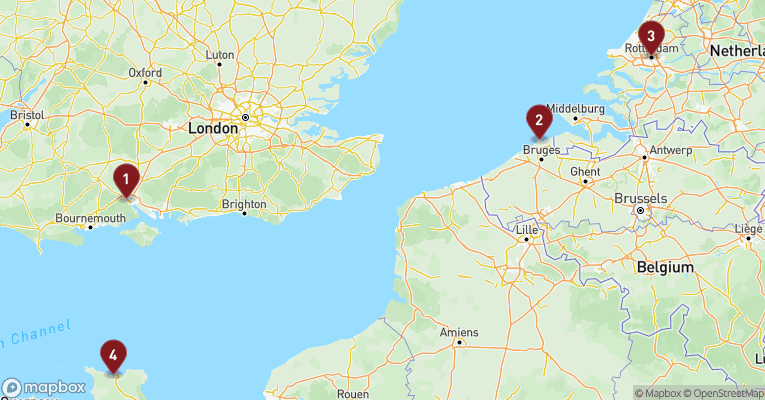The width and height of the screenshot is (765, 400).
Task: Select map marker number 3 at Rotterdam
Action: 651,38
